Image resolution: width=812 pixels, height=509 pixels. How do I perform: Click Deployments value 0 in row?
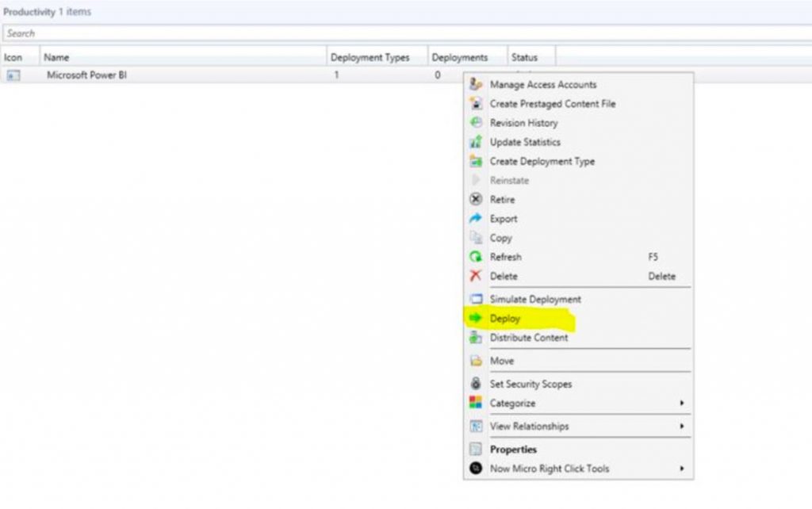438,75
